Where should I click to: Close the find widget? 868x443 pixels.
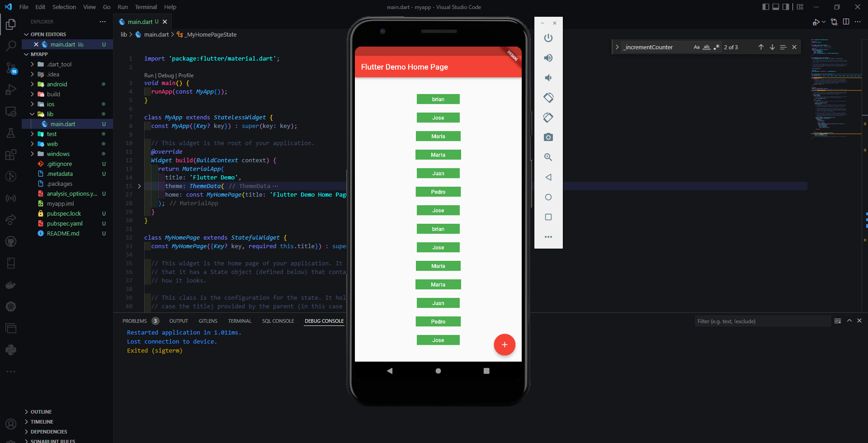[x=794, y=47]
